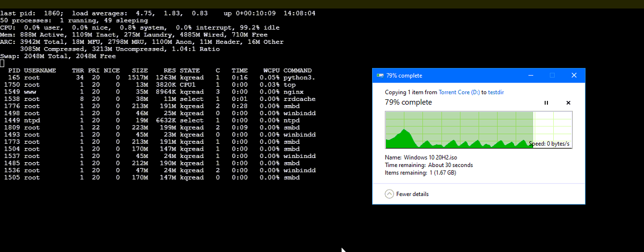Image resolution: width=644 pixels, height=252 pixels.
Task: Click the winbindd row with PID 1498
Action: point(158,113)
